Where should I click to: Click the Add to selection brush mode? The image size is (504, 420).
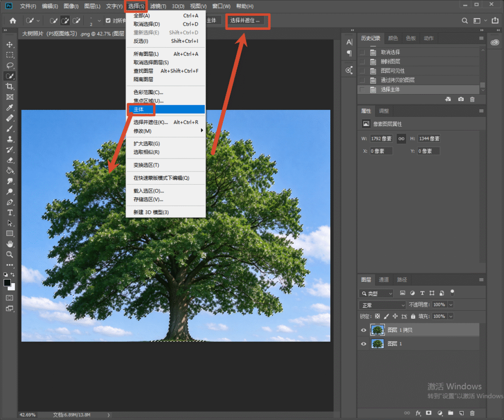click(65, 21)
